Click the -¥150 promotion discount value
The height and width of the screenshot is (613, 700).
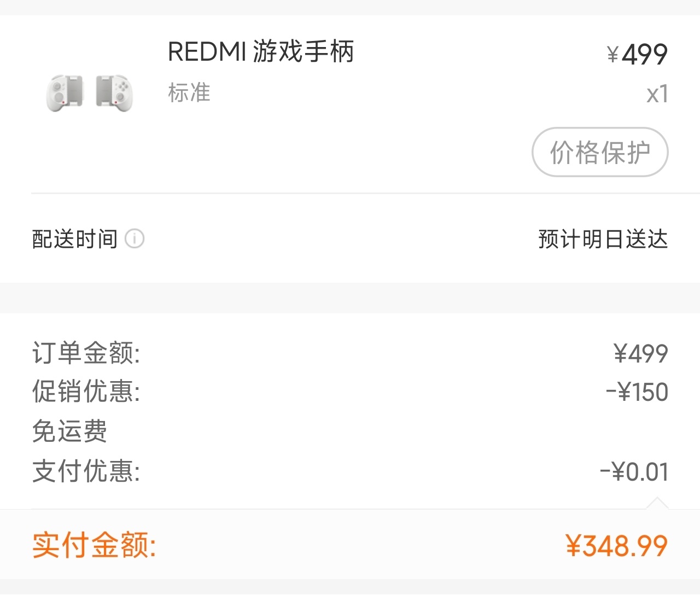click(637, 392)
